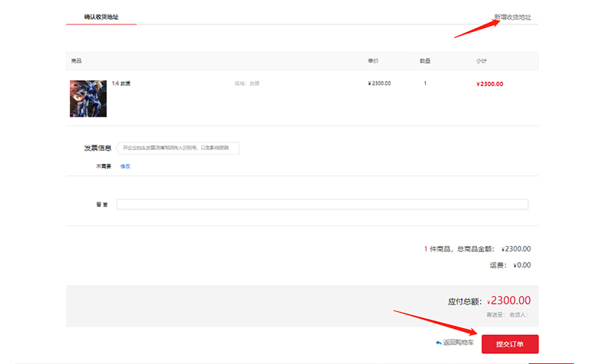Click the 确认收货地址 tab
The width and height of the screenshot is (602, 364).
click(x=101, y=17)
